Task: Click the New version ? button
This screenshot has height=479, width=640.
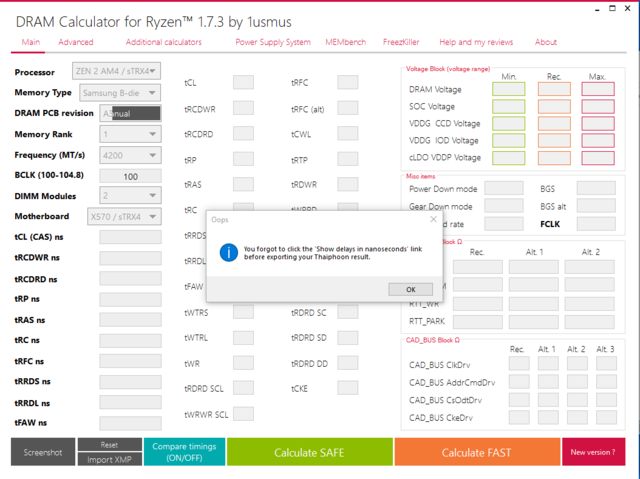Action: coord(593,452)
